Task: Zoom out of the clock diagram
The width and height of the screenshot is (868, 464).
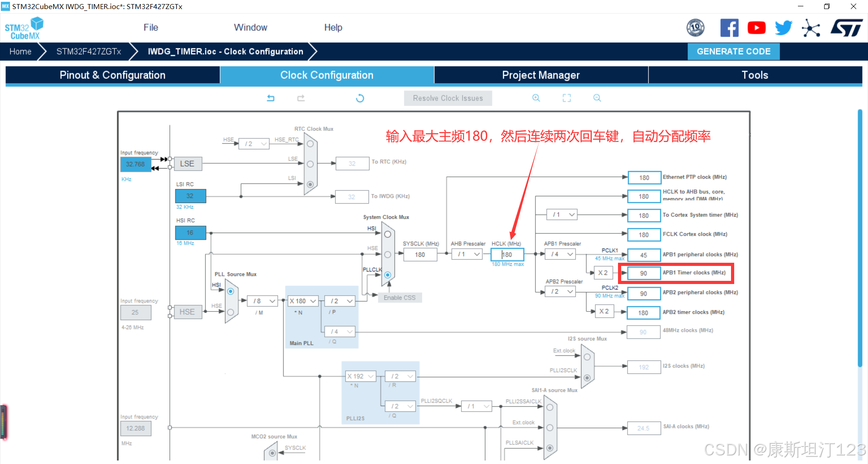Action: [597, 98]
